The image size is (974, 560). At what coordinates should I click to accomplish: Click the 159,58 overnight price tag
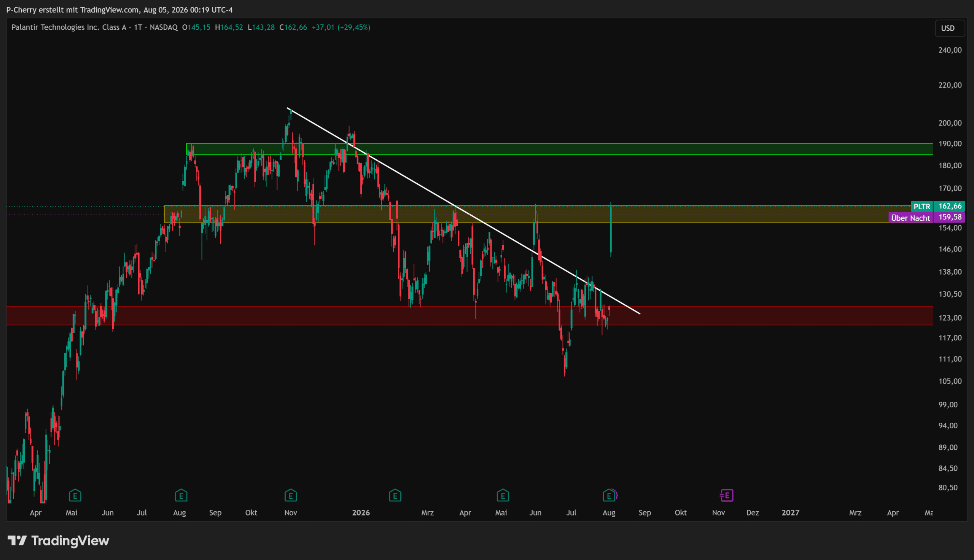tap(950, 217)
